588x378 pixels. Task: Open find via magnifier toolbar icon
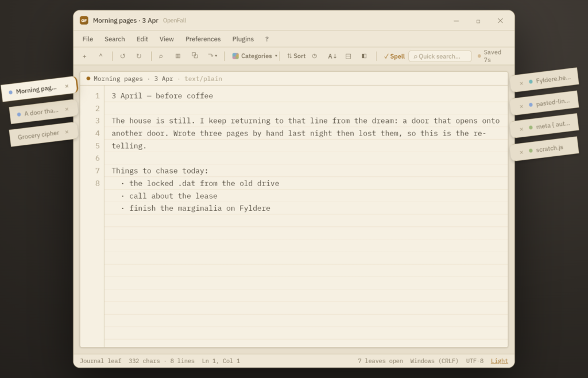point(161,56)
